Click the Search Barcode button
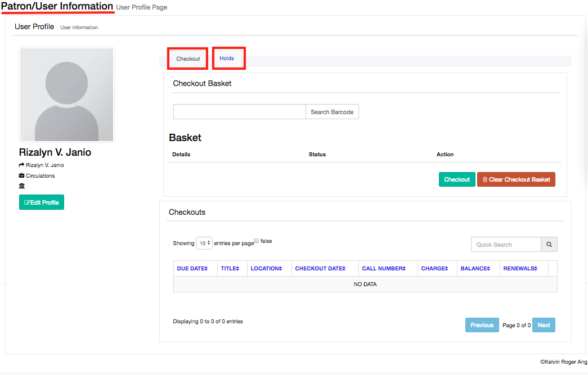Screen dimensions: 588x375 332,112
